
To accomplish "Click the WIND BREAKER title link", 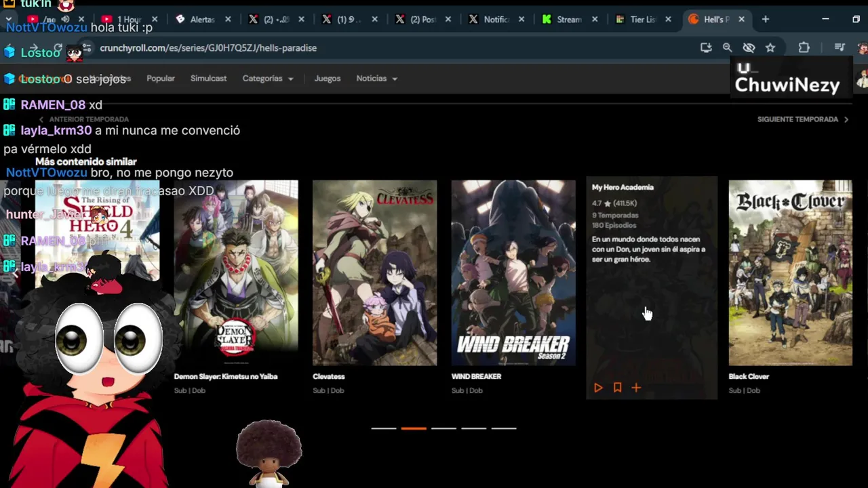I will pos(476,377).
